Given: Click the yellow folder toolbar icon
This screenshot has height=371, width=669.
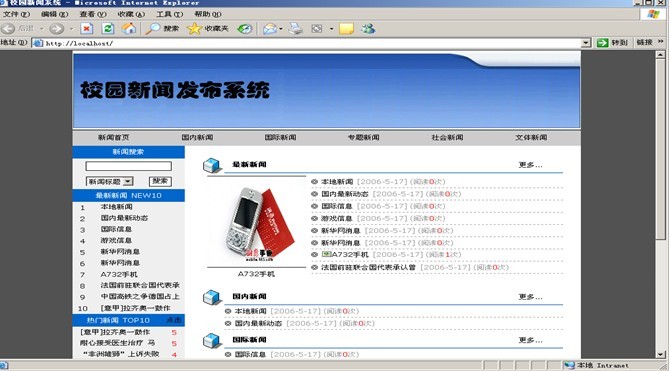Looking at the screenshot, I should [346, 29].
